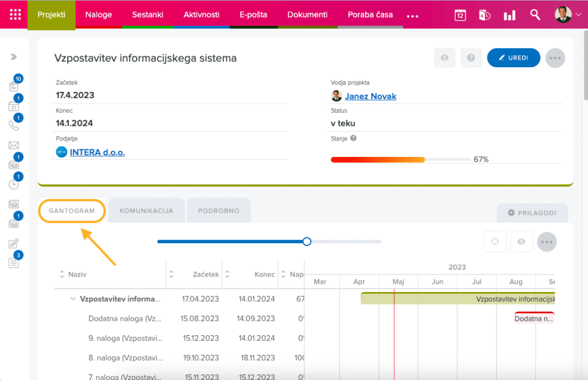This screenshot has height=380, width=588.
Task: Click the Uredi edit button
Action: (x=513, y=58)
